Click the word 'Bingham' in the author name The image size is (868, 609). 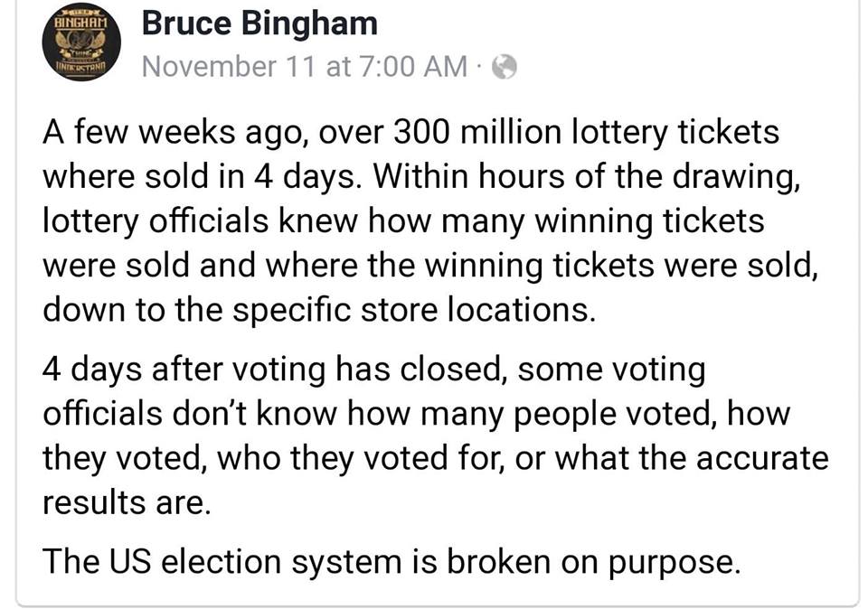click(309, 25)
